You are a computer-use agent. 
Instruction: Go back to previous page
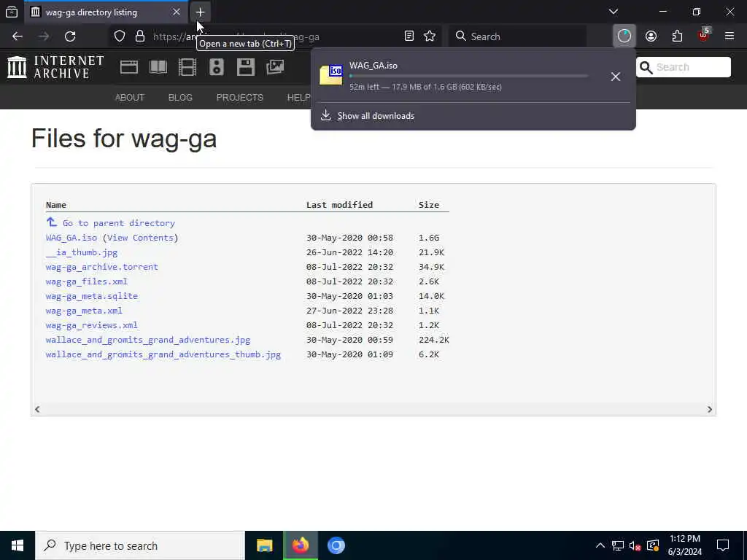(18, 36)
